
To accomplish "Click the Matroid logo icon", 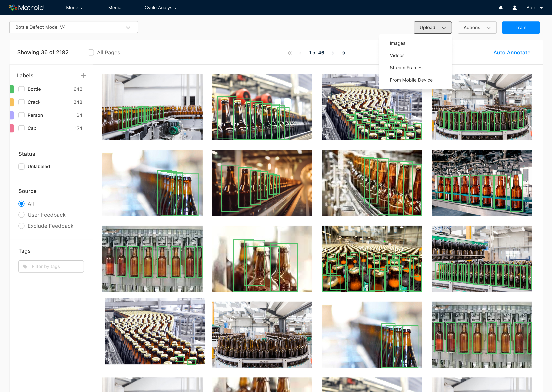I will [13, 8].
